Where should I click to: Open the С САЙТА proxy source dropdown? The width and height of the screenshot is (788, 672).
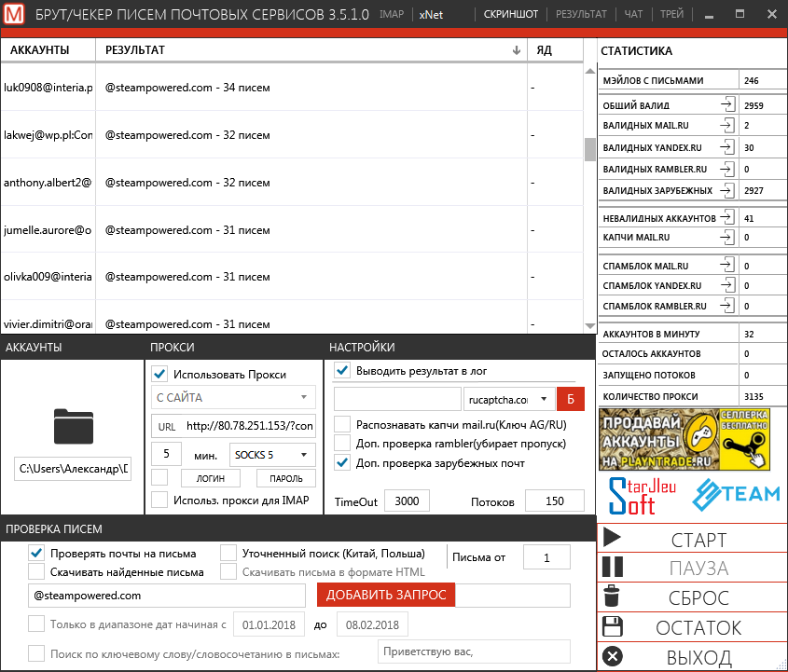pos(233,398)
